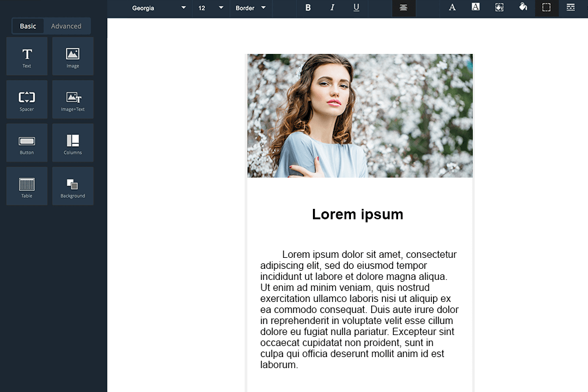Expand the font size 12 dropdown
The width and height of the screenshot is (588, 392).
[210, 8]
